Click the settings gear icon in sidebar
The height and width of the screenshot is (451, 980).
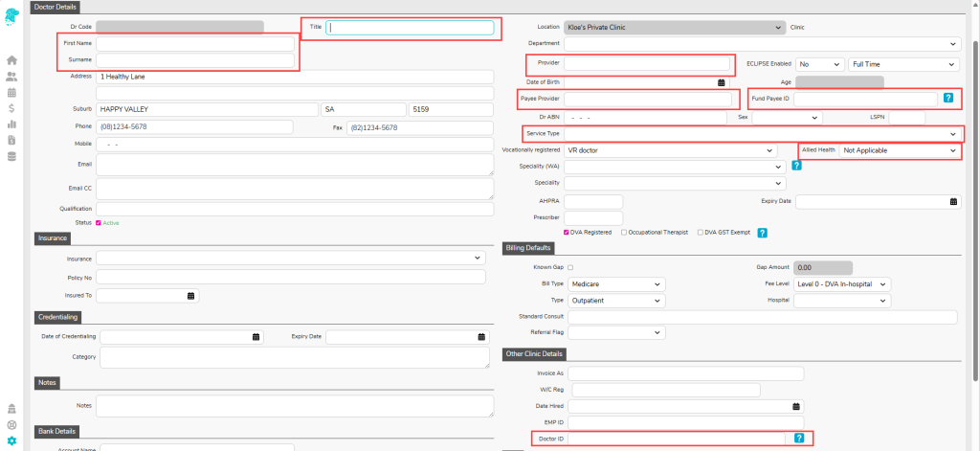coord(11,440)
